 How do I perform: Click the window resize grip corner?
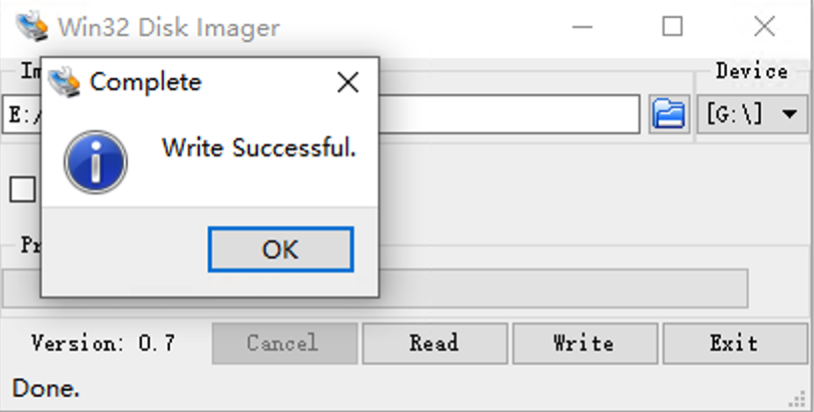799,398
